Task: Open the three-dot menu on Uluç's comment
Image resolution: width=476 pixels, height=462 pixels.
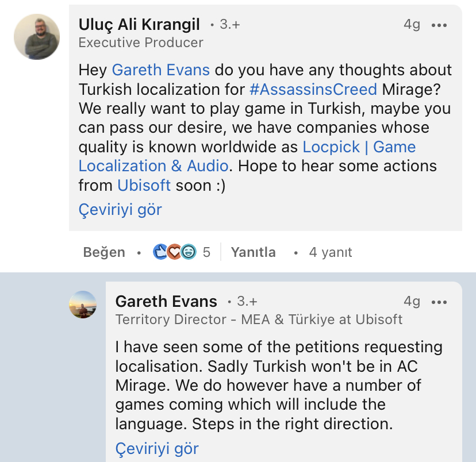Action: click(439, 25)
